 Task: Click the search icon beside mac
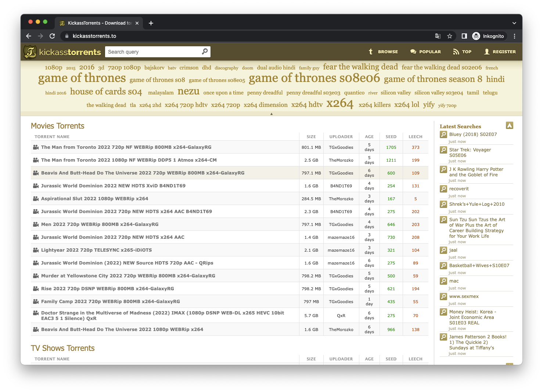coord(443,281)
